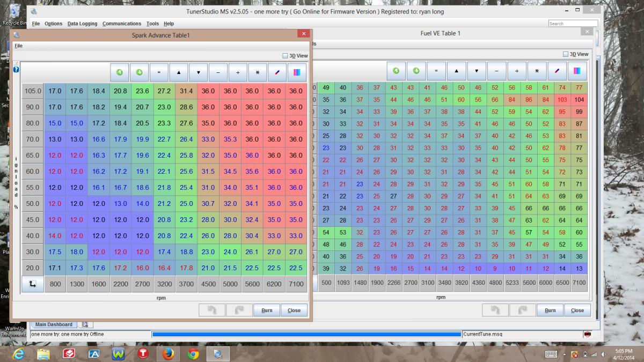Select the interpolate diagonal-line icon in Fuel VE Table
Screen dimensions: 644x362
(x=557, y=71)
